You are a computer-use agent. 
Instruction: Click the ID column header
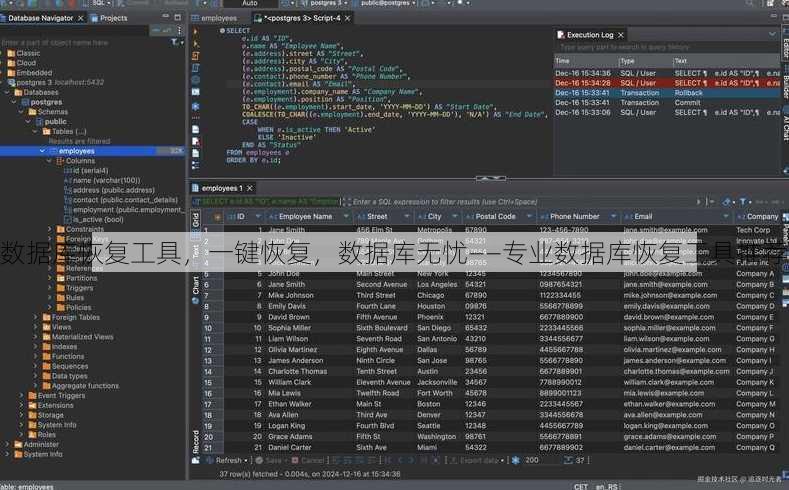click(x=244, y=217)
